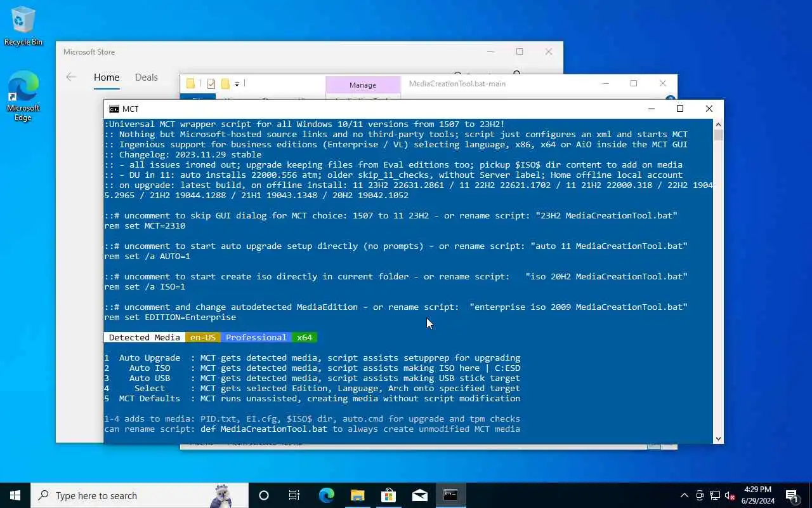Go back in the Microsoft Store window
This screenshot has height=508, width=812.
click(x=71, y=77)
